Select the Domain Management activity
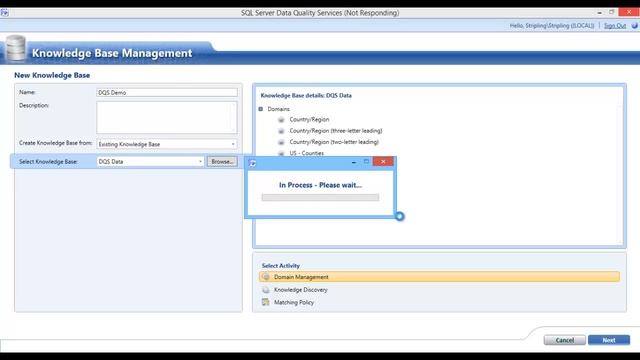Viewport: 640px width, 360px height. click(x=439, y=277)
